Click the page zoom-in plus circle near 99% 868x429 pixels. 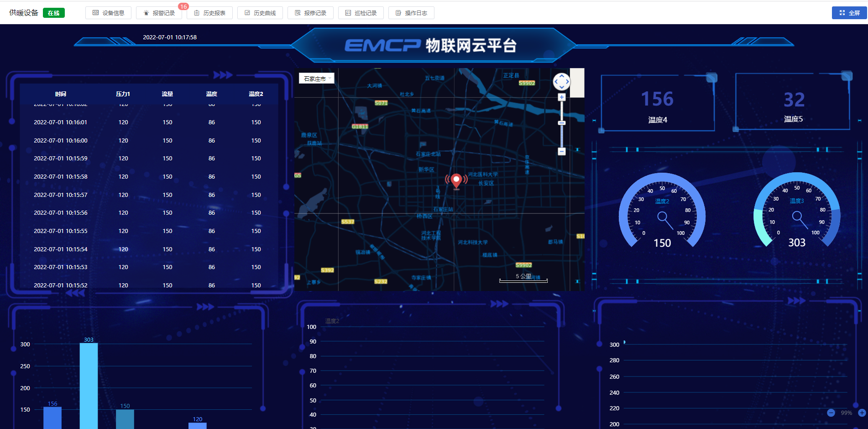pos(862,413)
